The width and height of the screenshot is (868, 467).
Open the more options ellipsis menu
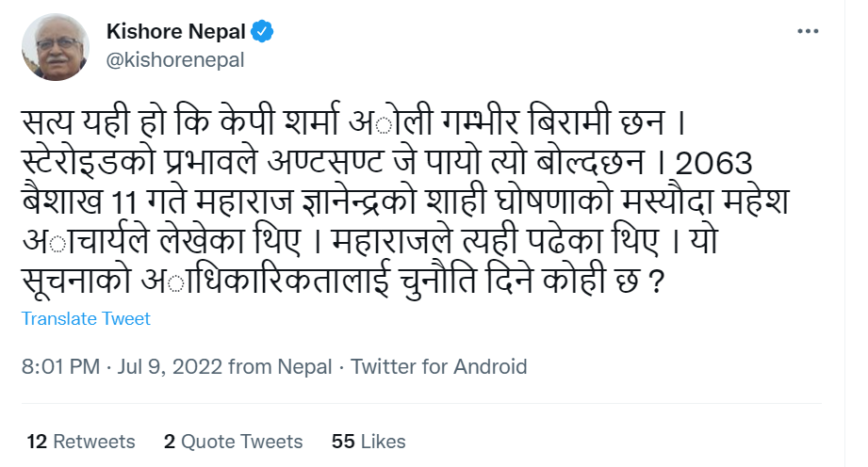(808, 30)
